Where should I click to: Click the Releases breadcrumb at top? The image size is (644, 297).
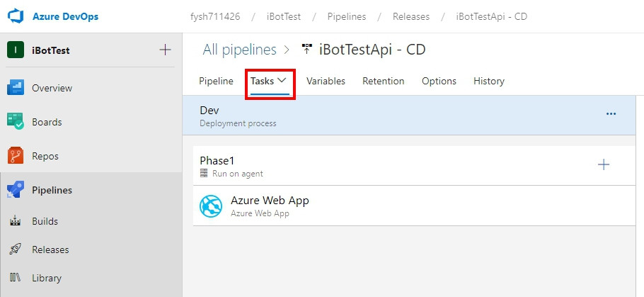tap(410, 16)
